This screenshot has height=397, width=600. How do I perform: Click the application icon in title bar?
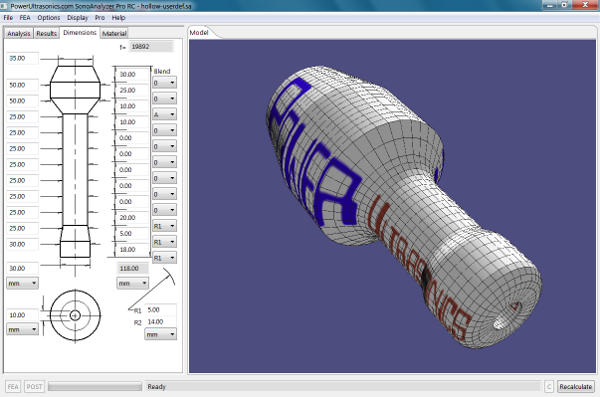click(4, 6)
